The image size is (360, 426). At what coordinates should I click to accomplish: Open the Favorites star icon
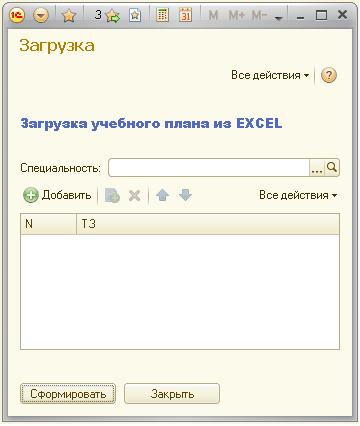69,15
